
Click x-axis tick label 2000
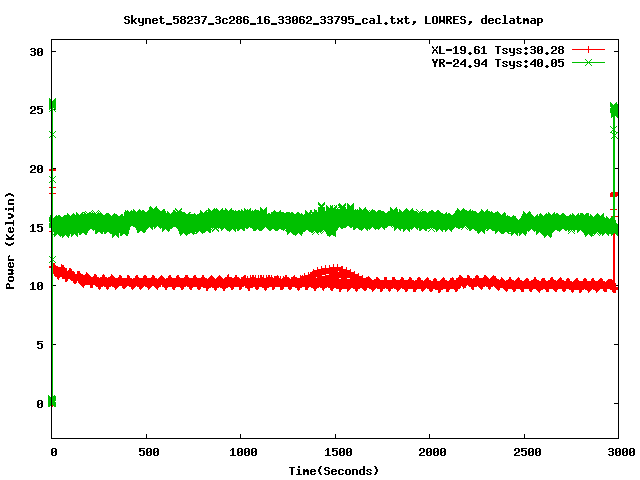click(432, 452)
